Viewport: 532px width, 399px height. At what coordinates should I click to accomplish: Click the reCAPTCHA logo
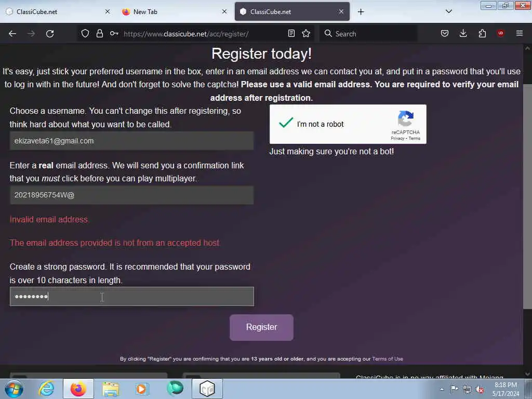click(x=405, y=119)
